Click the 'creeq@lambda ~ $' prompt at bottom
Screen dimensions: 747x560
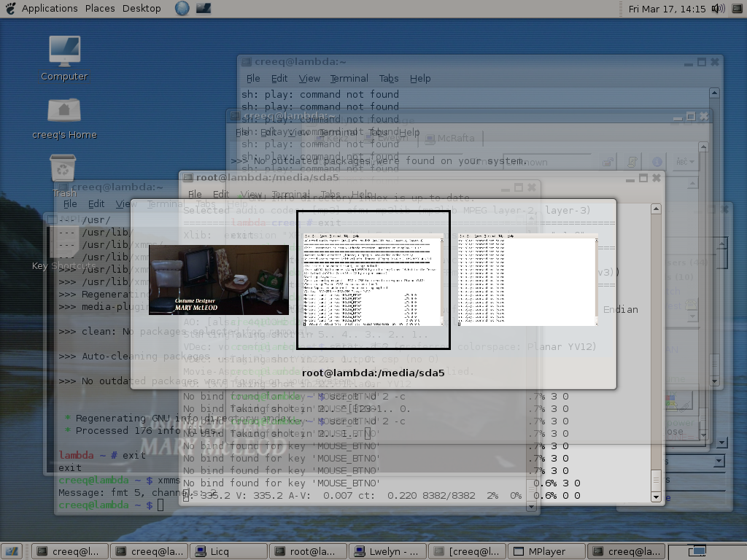[x=106, y=505]
